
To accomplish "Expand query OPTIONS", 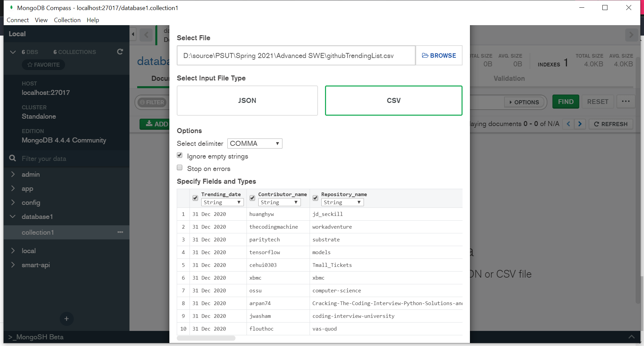I will (524, 102).
